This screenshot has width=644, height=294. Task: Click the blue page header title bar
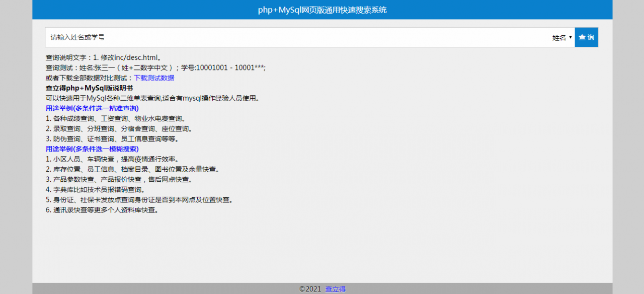(322, 10)
